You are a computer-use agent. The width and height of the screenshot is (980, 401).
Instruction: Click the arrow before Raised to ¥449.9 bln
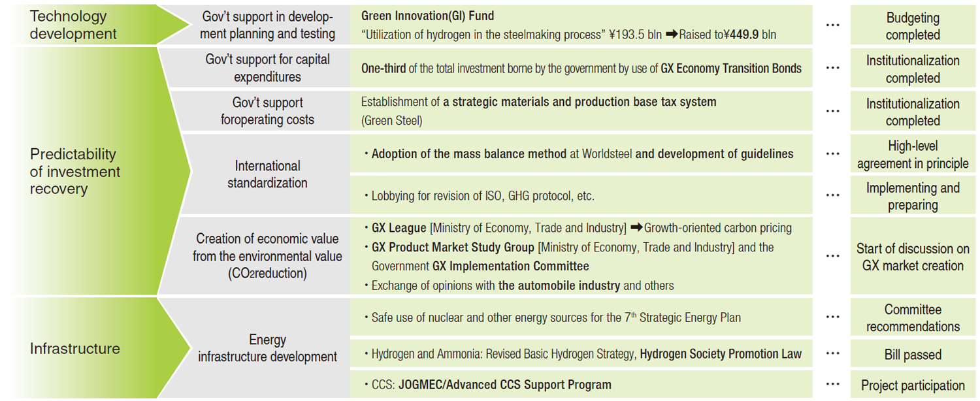[672, 35]
